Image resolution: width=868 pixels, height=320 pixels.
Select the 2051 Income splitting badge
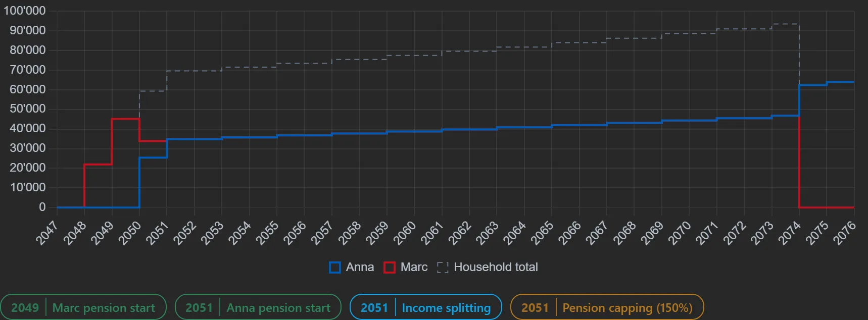[426, 307]
